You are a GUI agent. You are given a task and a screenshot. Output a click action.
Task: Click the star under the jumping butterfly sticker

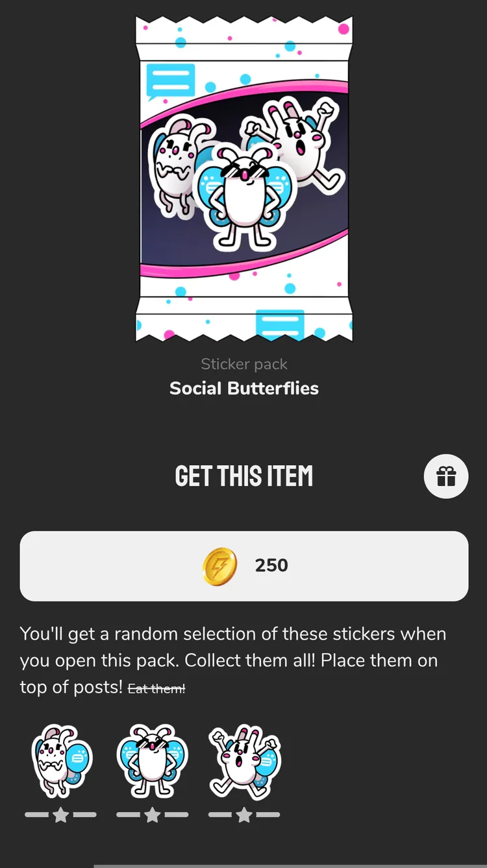pos(244,815)
